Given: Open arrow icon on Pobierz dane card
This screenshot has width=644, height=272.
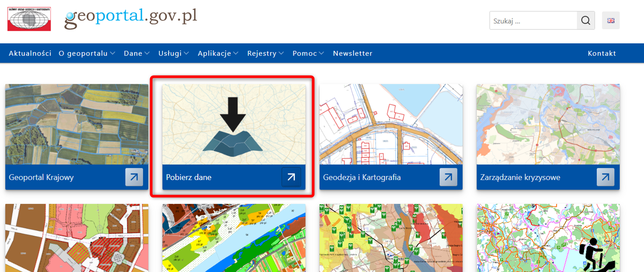Looking at the screenshot, I should click(291, 177).
